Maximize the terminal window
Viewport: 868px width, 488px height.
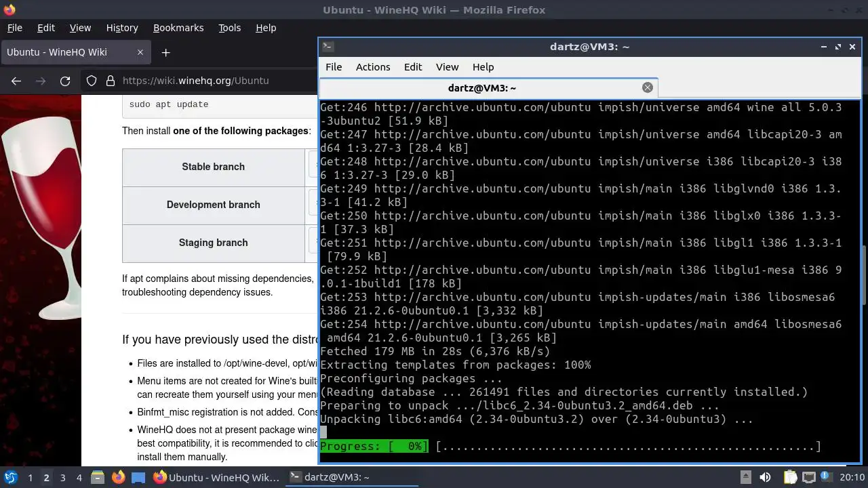[838, 47]
